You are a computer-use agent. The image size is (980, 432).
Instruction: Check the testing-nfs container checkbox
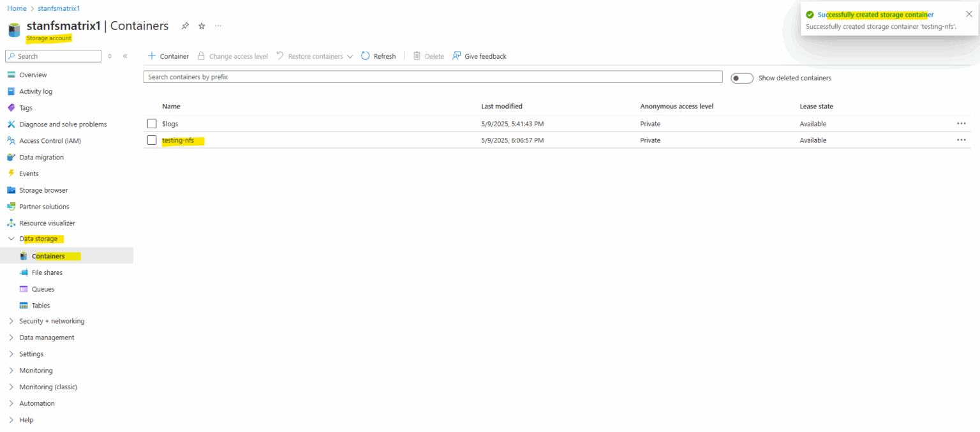[151, 140]
